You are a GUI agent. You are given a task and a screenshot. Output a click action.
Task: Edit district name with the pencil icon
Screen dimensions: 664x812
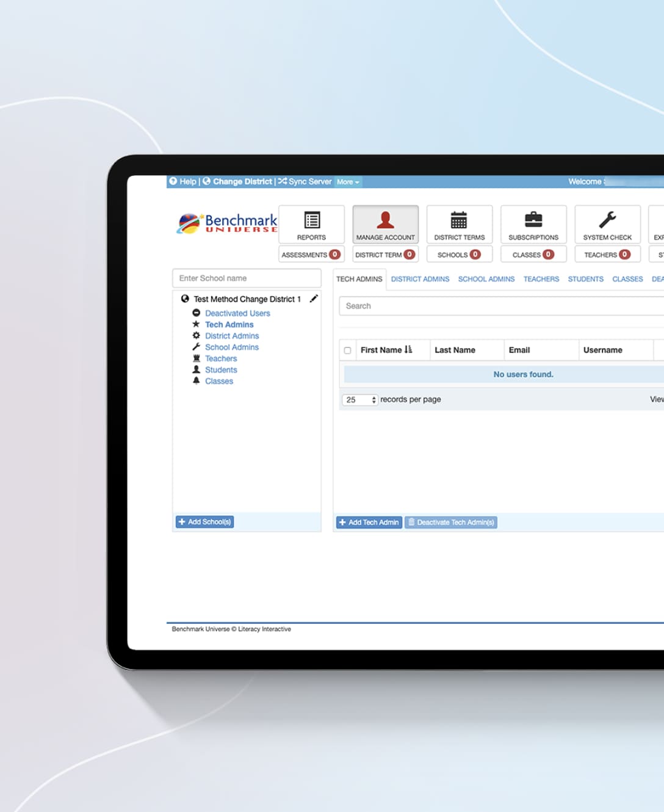tap(314, 299)
